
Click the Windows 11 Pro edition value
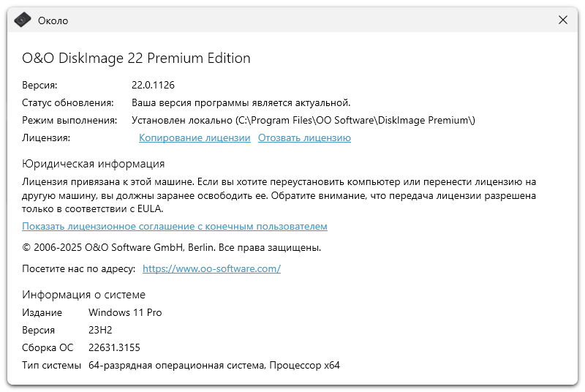[x=125, y=312]
